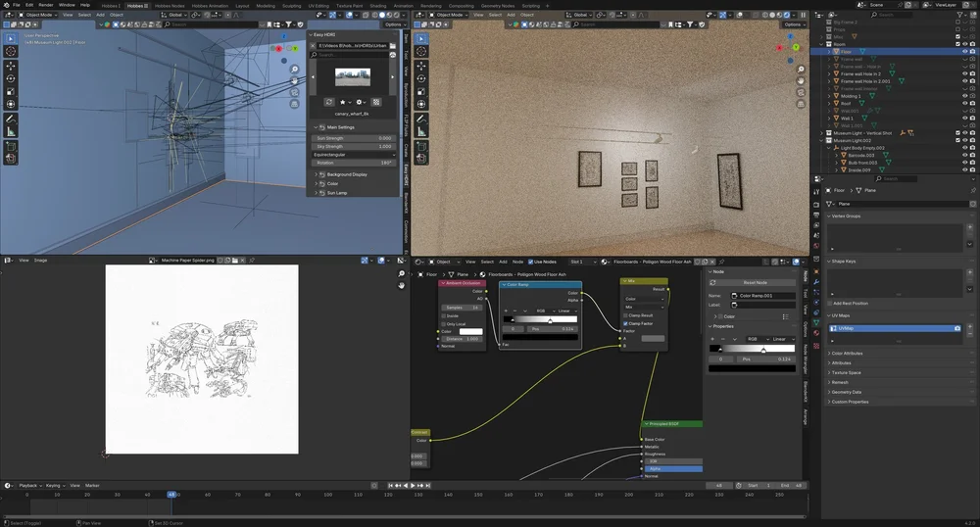Viewport: 980px width, 527px height.
Task: Pin the node tree with pin icon
Action: click(x=721, y=262)
